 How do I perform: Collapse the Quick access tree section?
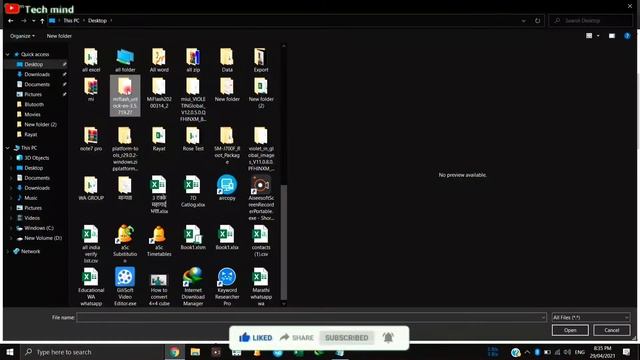point(7,54)
